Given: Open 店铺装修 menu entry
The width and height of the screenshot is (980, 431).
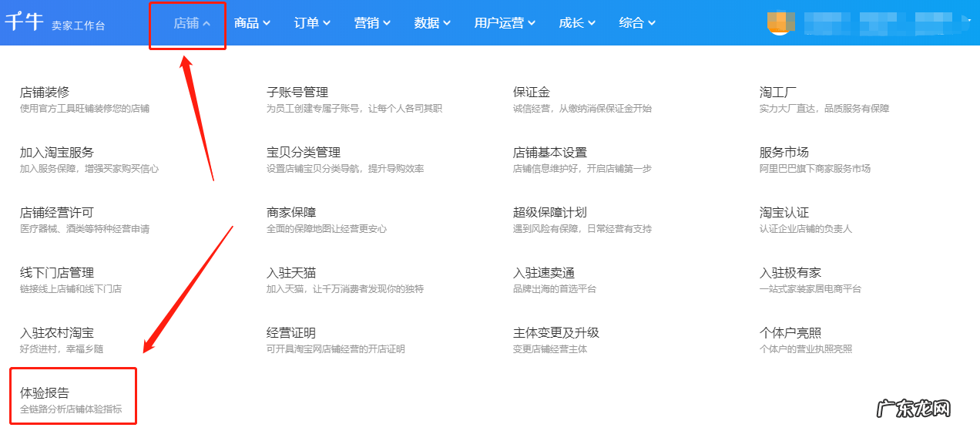Looking at the screenshot, I should (x=45, y=92).
